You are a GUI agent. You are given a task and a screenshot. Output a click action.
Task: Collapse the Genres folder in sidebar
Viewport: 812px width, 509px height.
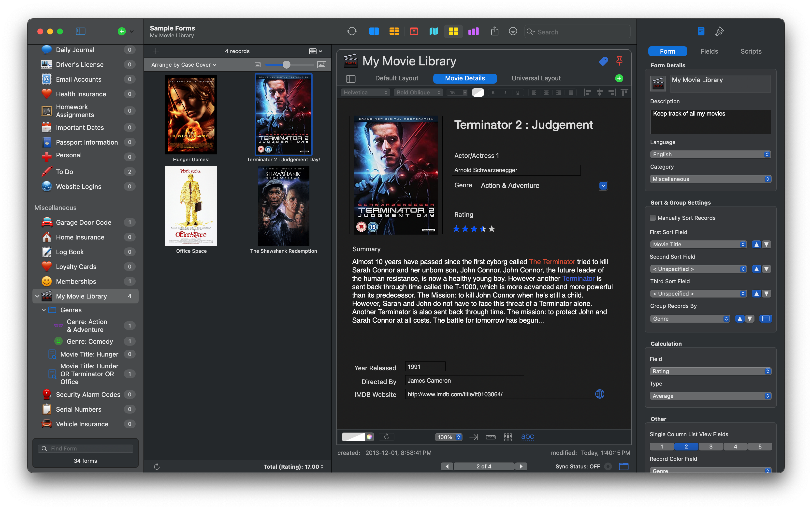tap(44, 310)
